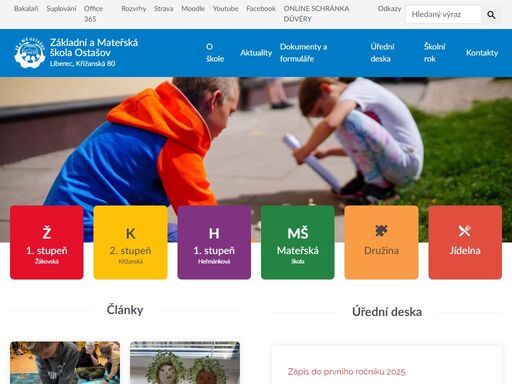Click the search magnifier icon

coord(491,15)
